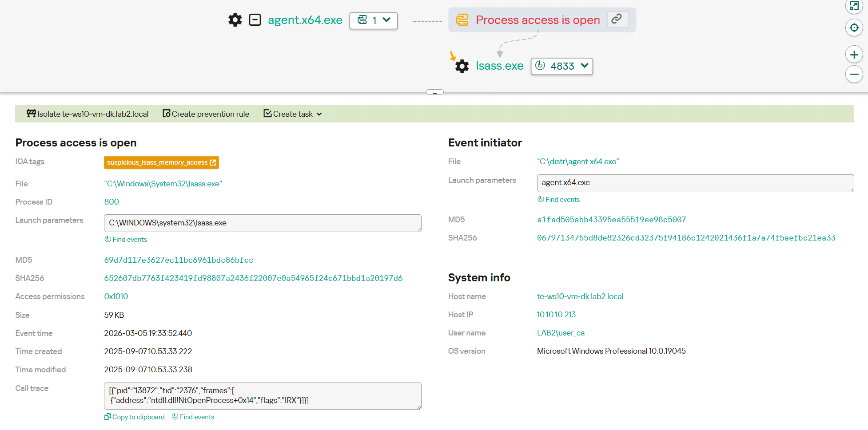
Task: Expand the lsass.exe 4833 events dropdown
Action: pos(562,66)
